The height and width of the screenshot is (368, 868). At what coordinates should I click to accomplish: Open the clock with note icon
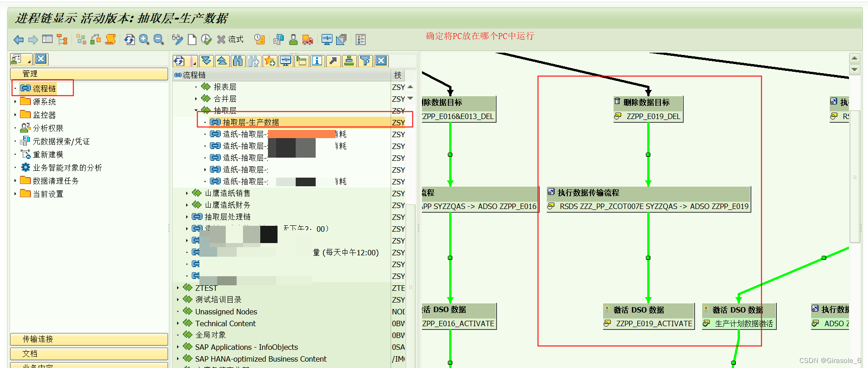[259, 40]
